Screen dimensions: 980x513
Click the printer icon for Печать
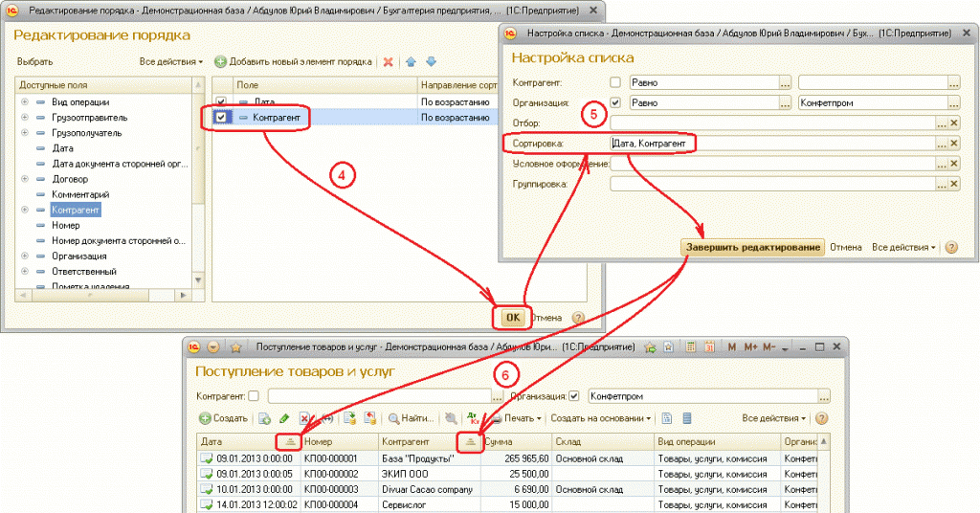tap(494, 418)
